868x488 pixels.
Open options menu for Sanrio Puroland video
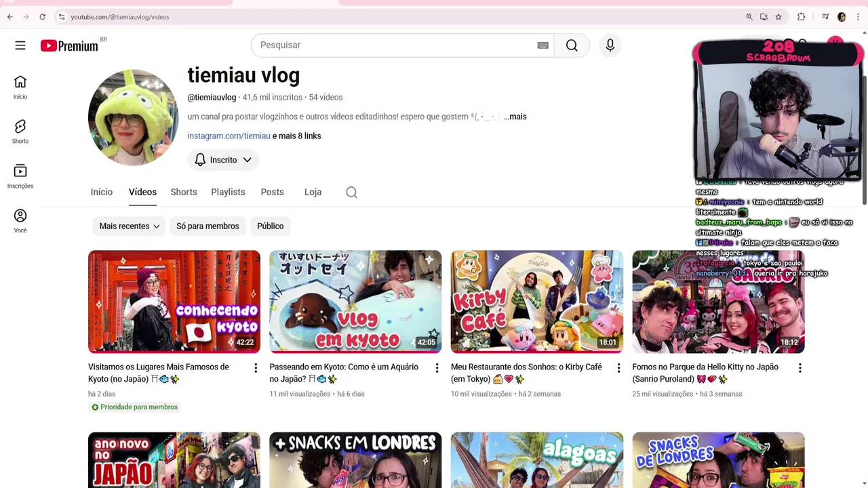point(800,368)
